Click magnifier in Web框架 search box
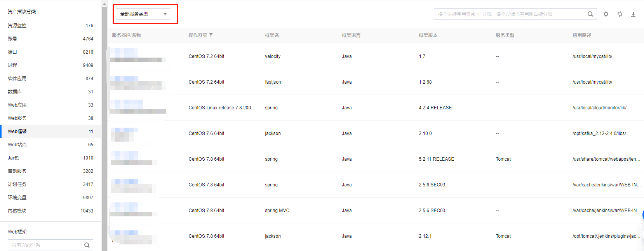This screenshot has width=644, height=251. point(87,245)
